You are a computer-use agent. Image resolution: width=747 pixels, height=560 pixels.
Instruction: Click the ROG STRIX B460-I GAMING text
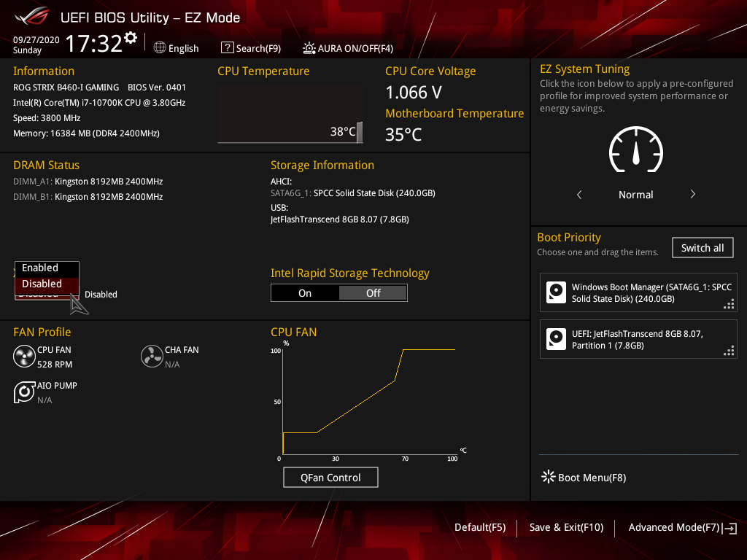(66, 87)
